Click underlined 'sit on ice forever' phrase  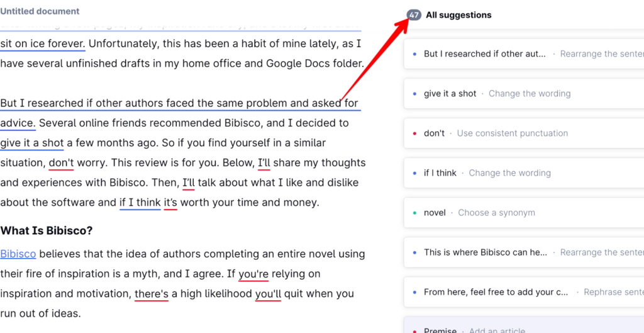[42, 43]
